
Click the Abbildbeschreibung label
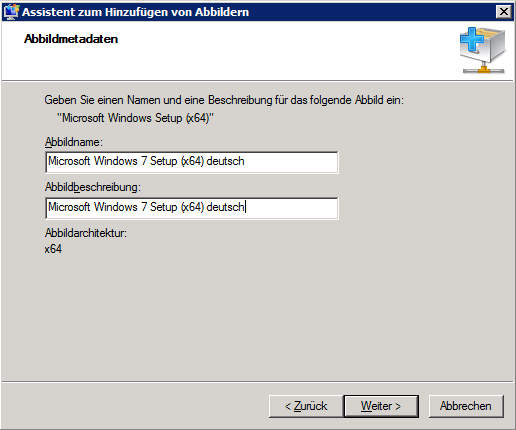point(93,187)
